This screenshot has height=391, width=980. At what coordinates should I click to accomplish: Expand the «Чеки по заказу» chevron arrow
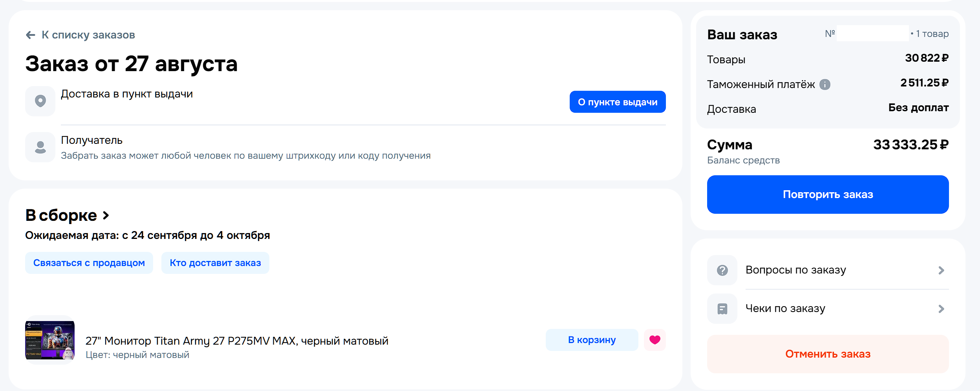coord(941,309)
